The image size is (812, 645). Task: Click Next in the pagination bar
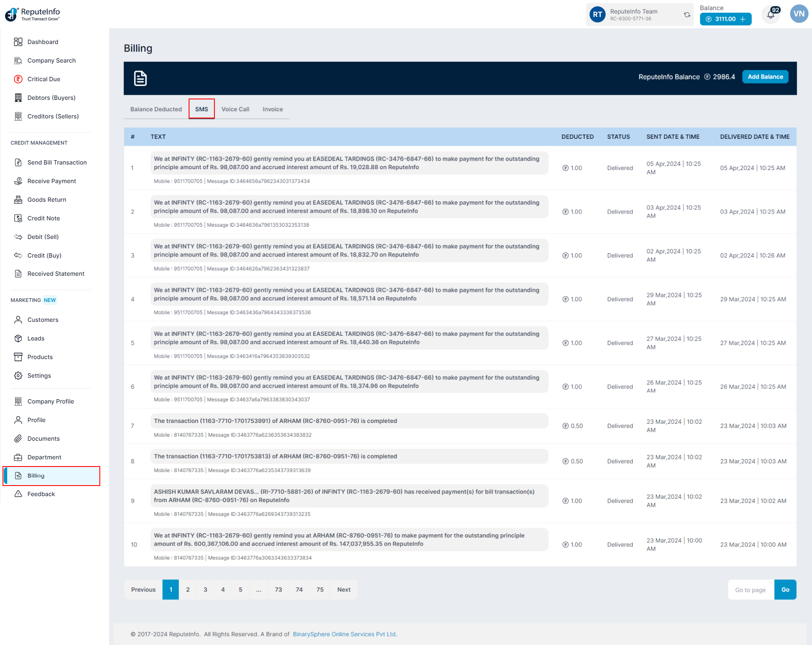[x=344, y=590]
